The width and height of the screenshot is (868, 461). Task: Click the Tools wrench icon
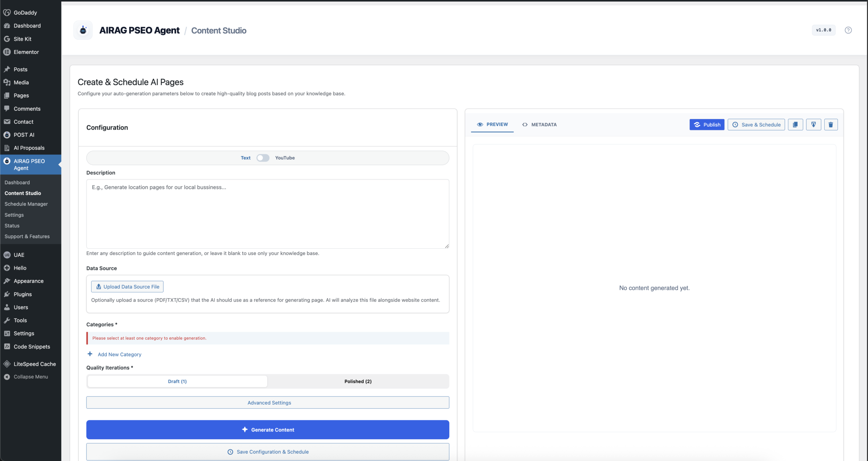pyautogui.click(x=7, y=320)
